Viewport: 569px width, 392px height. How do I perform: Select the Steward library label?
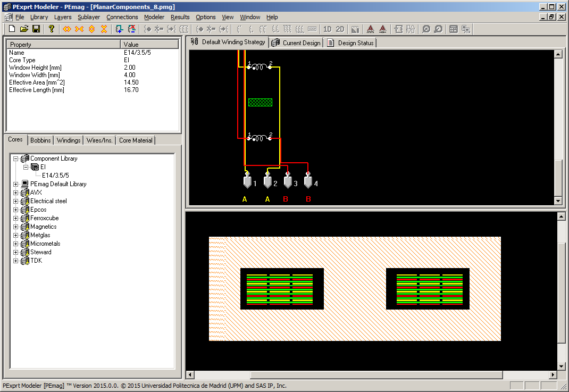[40, 252]
